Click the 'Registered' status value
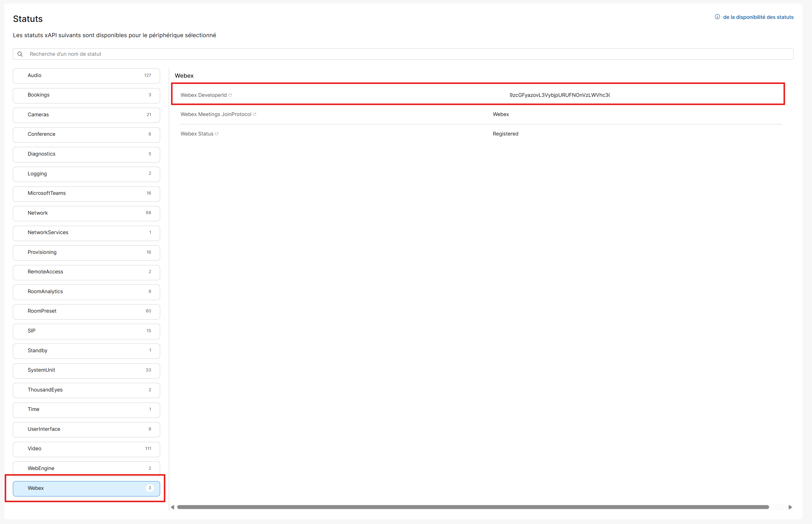Viewport: 812px width, 524px height. (x=505, y=134)
